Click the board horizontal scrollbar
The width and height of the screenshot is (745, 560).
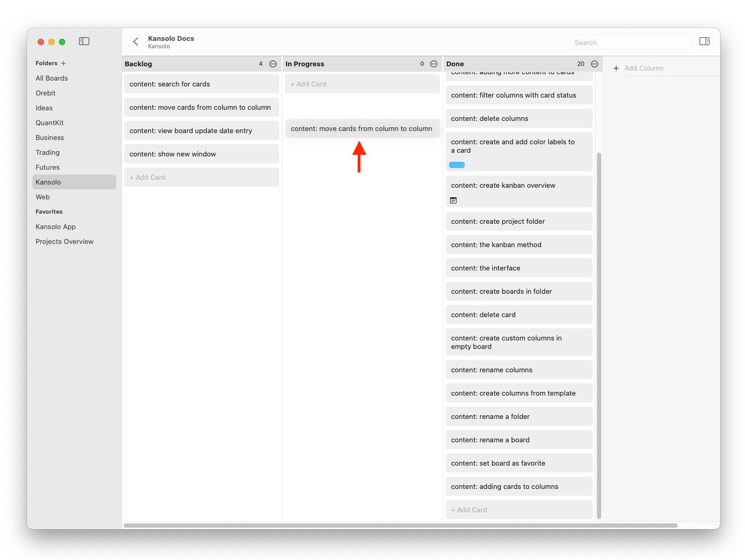coord(401,526)
